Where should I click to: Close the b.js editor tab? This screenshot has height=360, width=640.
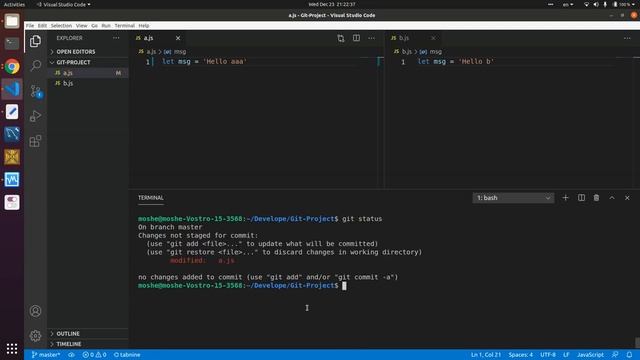tap(433, 38)
